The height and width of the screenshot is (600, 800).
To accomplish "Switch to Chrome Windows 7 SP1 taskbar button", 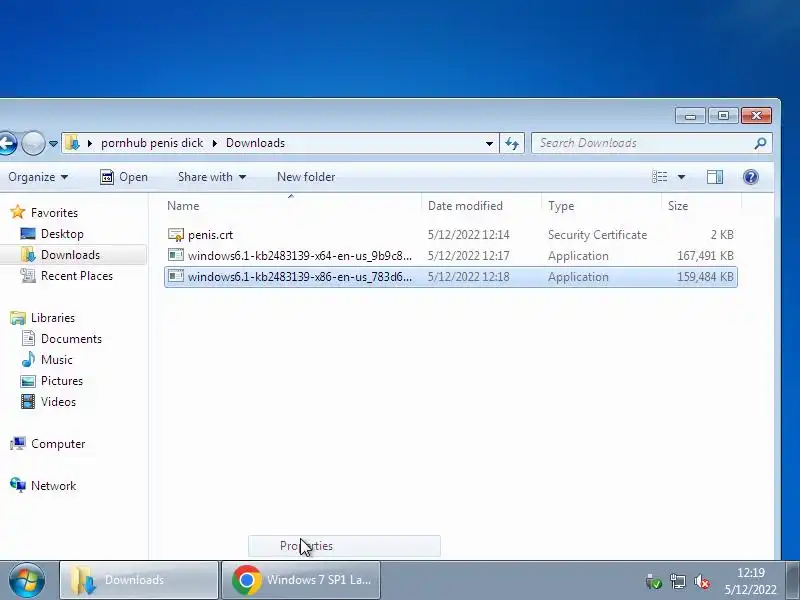I will (x=301, y=580).
